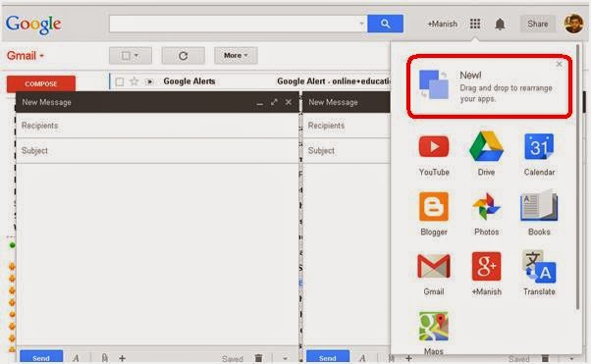Open the Calendar app icon
This screenshot has height=364, width=591.
(539, 146)
